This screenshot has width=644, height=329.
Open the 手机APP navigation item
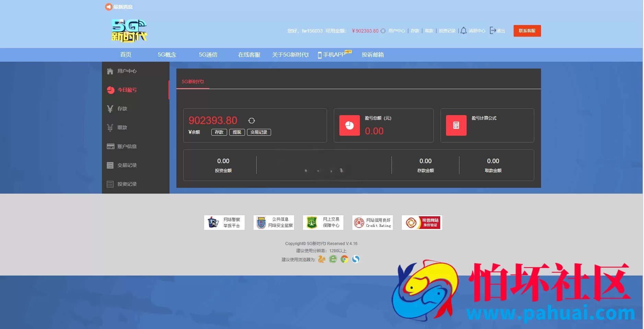tap(335, 54)
